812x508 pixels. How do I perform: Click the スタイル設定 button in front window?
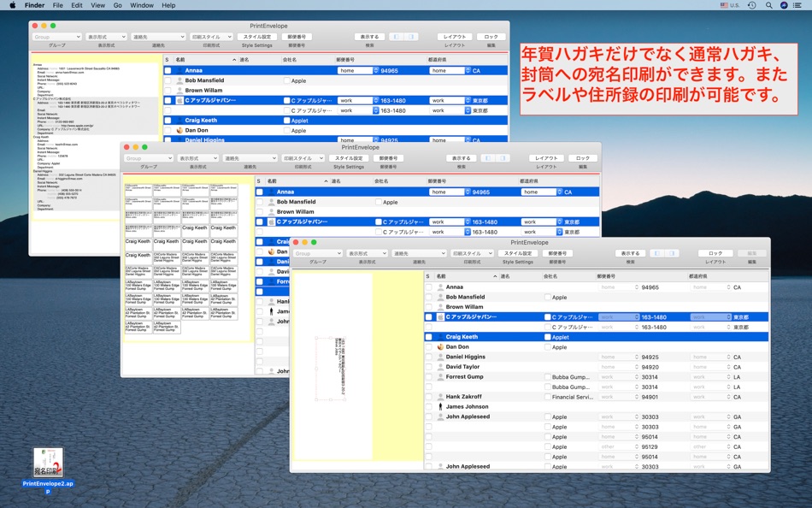pyautogui.click(x=518, y=253)
